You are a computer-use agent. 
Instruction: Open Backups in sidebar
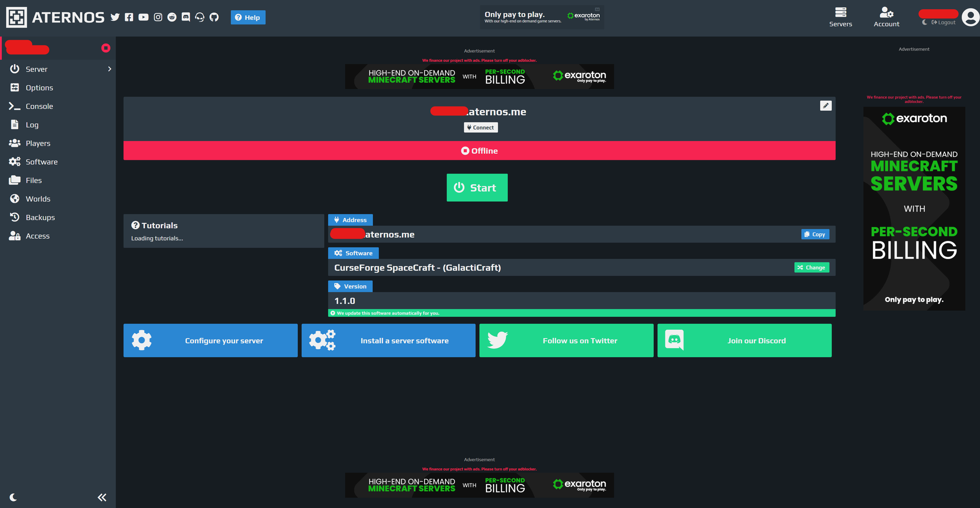coord(58,217)
